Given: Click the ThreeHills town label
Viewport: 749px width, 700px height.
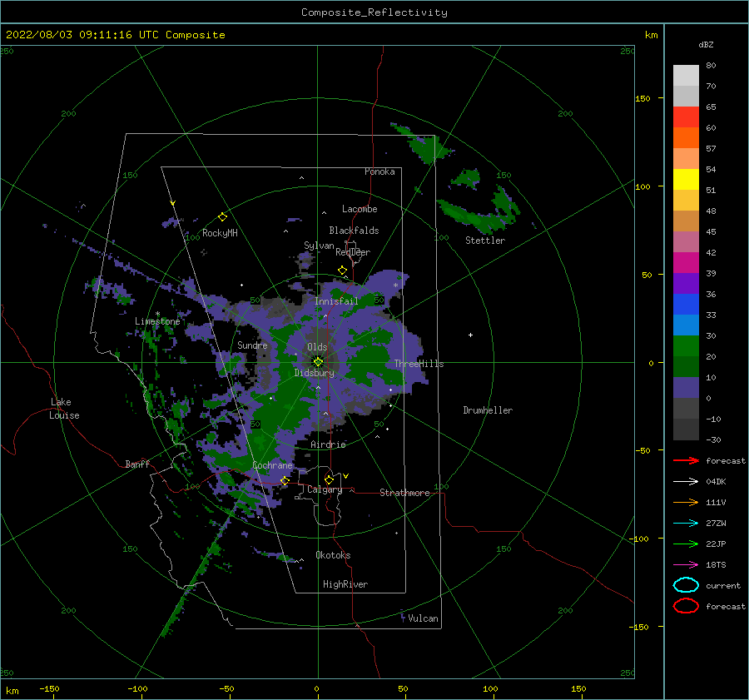Looking at the screenshot, I should 419,364.
